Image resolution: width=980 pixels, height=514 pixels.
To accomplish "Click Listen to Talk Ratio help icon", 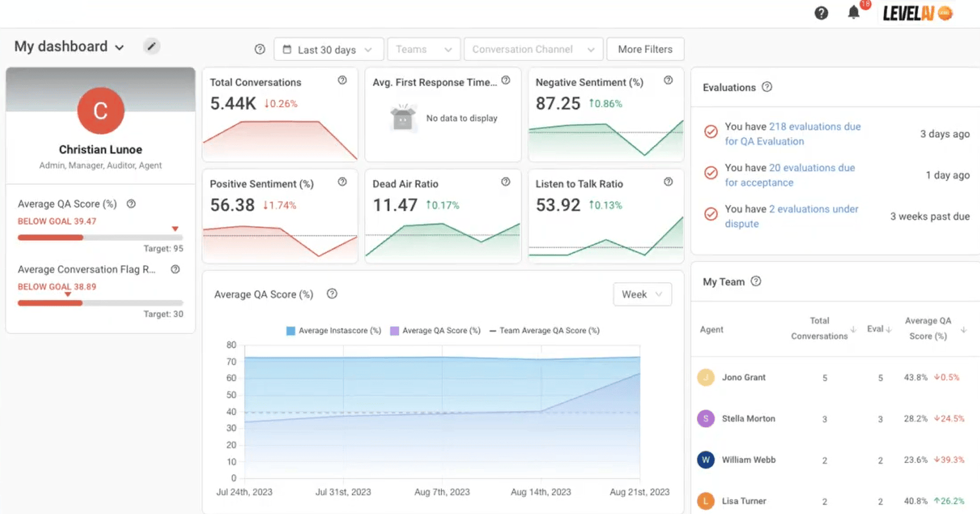I will [668, 182].
